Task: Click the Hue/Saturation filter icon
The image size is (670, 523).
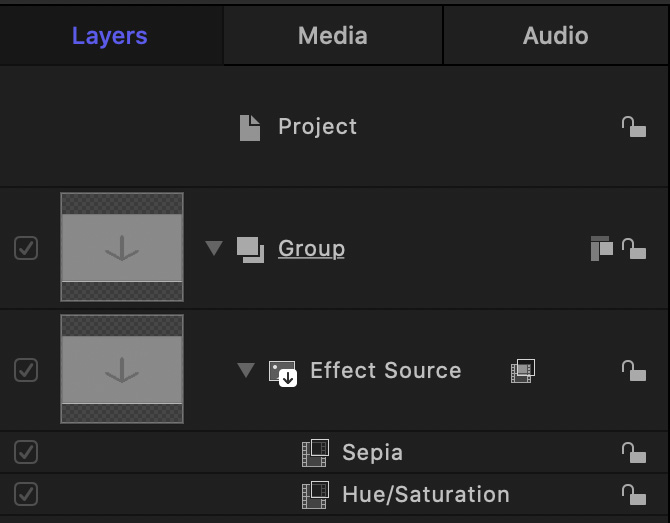Action: [x=315, y=495]
